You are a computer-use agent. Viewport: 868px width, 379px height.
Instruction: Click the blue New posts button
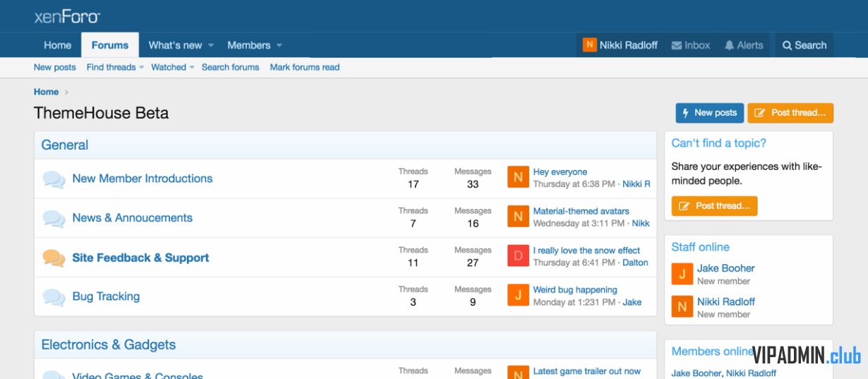point(709,113)
